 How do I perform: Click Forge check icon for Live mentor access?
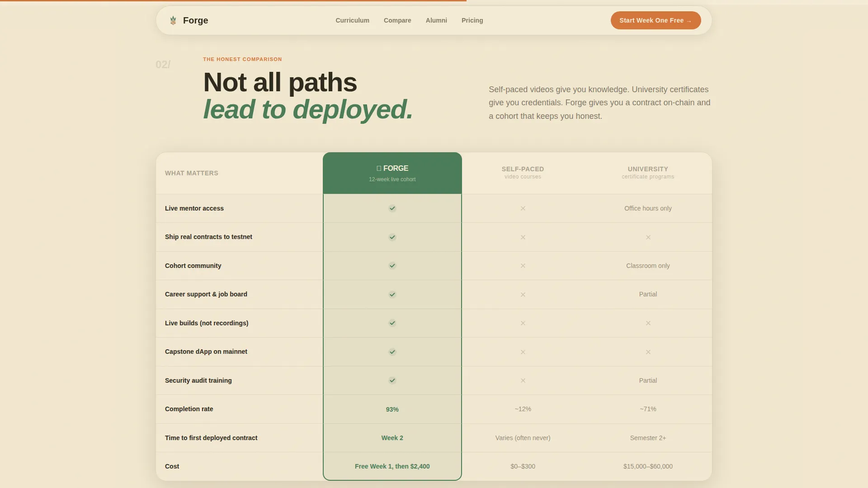(392, 208)
